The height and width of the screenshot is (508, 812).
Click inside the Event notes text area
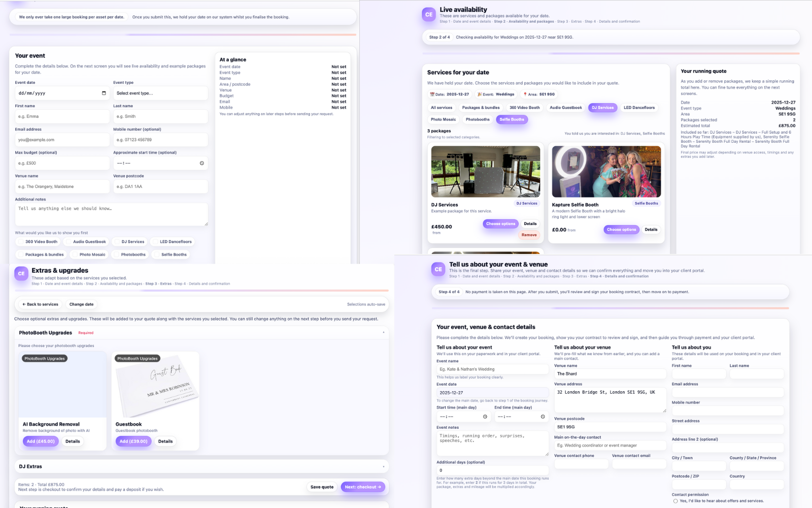click(492, 442)
